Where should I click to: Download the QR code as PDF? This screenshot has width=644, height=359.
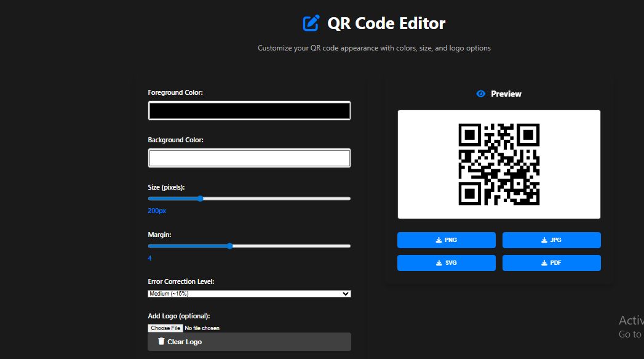(x=552, y=263)
